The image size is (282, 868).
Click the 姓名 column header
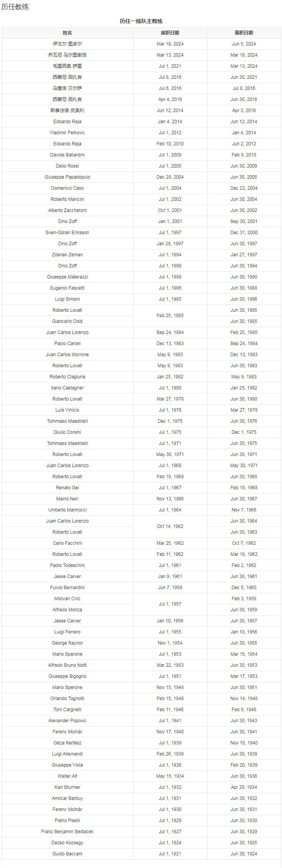[x=67, y=33]
